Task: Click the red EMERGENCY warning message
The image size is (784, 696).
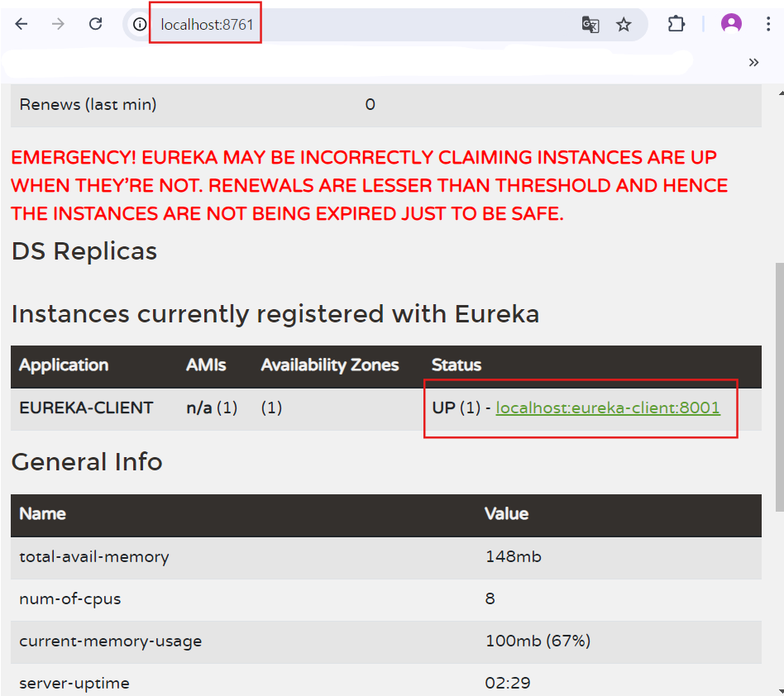Action: tap(369, 185)
